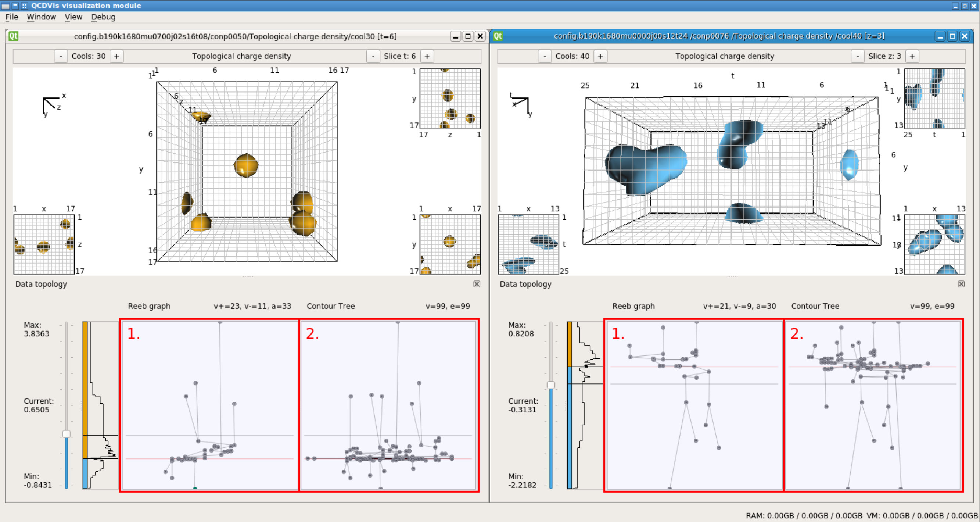The image size is (980, 522).
Task: Click the 'Max: 3.8363' label
Action: tap(36, 329)
